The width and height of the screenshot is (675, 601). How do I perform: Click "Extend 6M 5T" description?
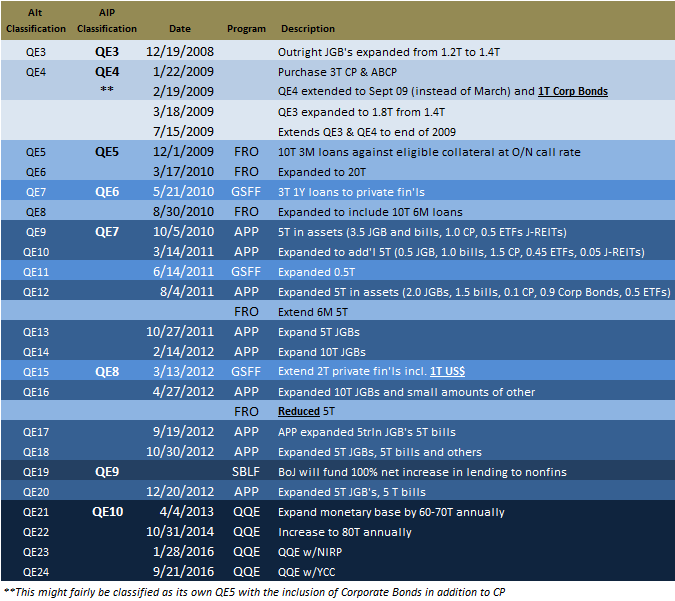click(313, 312)
